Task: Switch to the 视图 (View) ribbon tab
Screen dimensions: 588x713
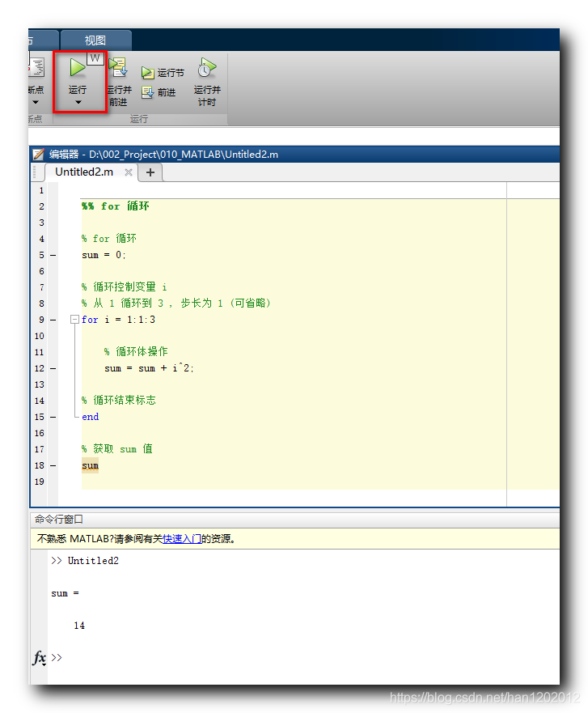Action: tap(95, 40)
